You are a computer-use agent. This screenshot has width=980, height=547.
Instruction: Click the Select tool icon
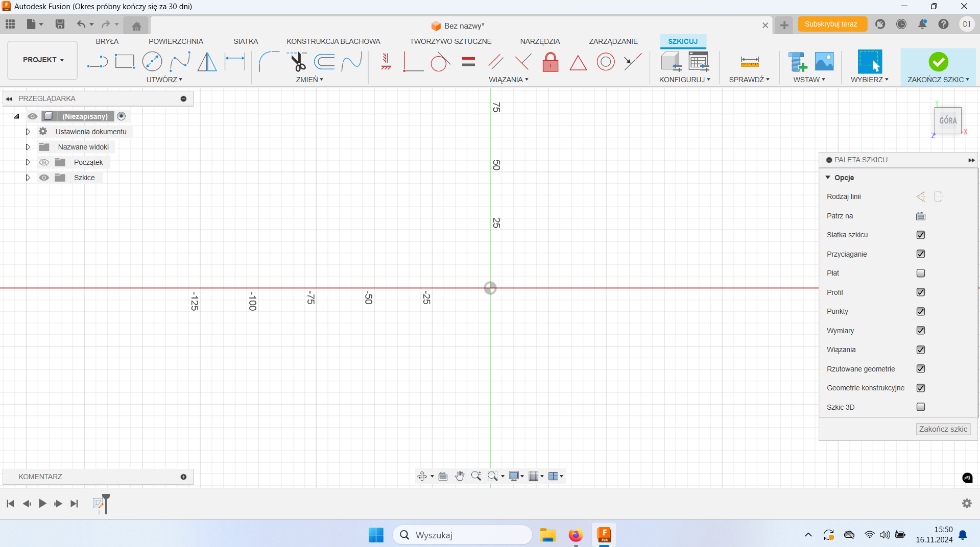[870, 62]
